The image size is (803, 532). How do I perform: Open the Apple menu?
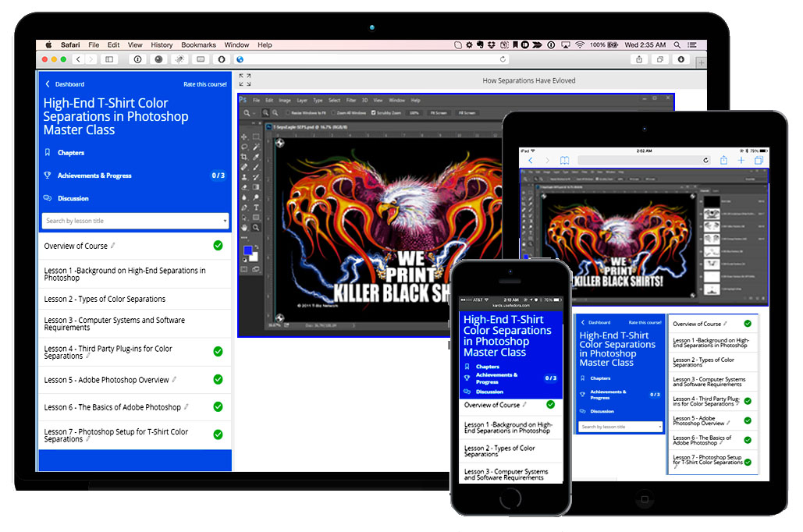tap(48, 45)
